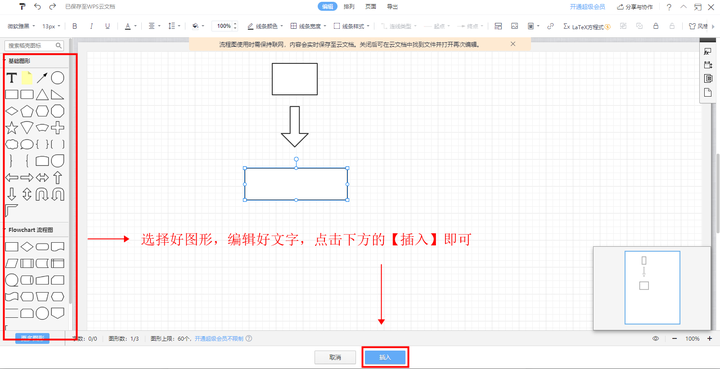
Task: Click zoom in plus in status bar
Action: [x=709, y=339]
